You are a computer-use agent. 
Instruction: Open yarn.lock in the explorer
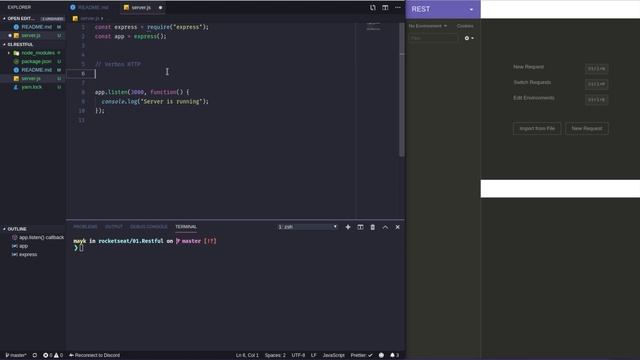click(32, 87)
